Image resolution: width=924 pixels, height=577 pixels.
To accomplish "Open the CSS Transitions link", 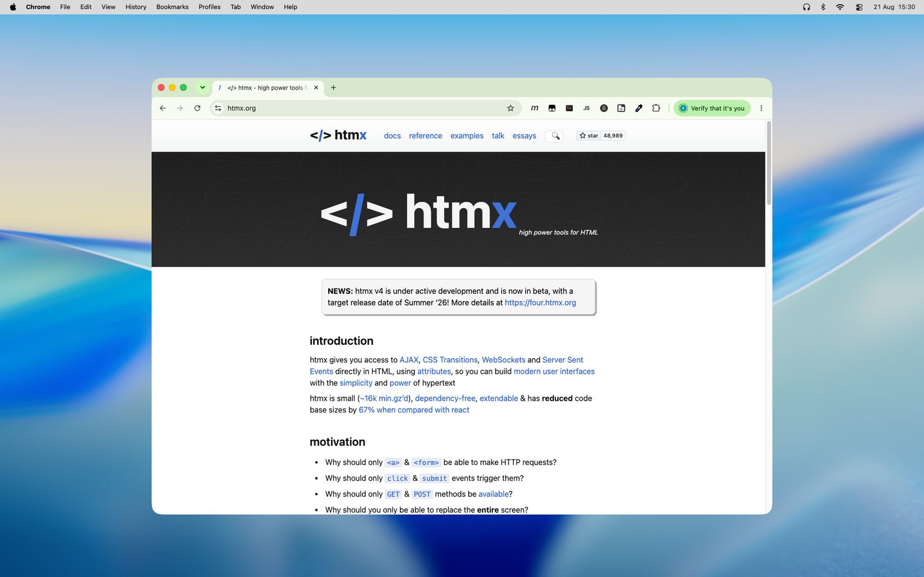I will (450, 360).
